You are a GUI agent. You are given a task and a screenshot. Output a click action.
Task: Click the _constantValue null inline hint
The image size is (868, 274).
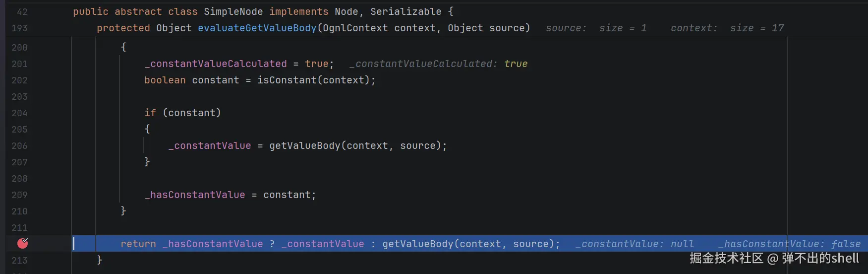(635, 244)
